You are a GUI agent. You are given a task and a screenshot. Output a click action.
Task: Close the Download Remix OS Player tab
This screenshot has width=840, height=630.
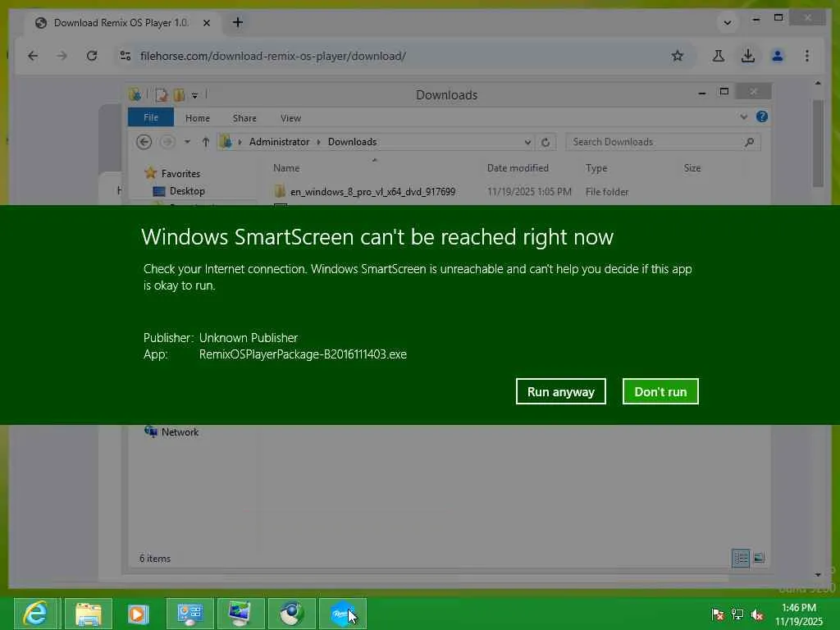coord(206,23)
